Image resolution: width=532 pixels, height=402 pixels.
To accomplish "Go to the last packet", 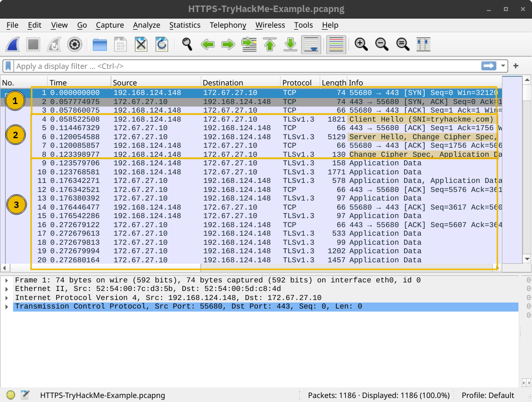I will pos(290,44).
